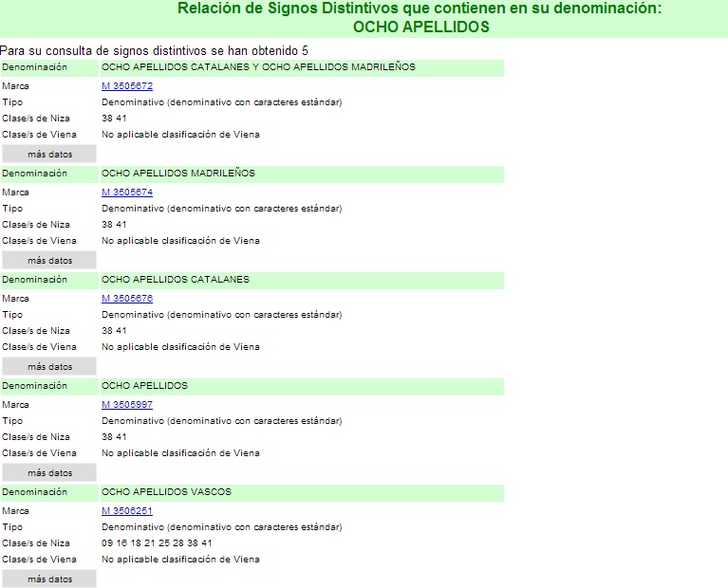Screen dimensions: 728x588
Task: Select text 'OCHO APELLIDOS CATALANES Y OCHO APELLIDOS MADRILEÑOS'
Action: click(x=258, y=66)
